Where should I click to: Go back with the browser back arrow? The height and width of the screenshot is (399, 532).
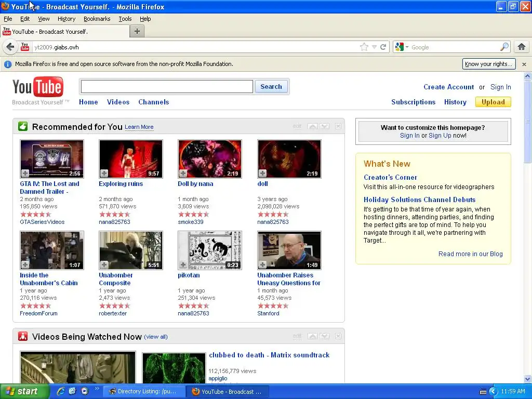pos(10,47)
